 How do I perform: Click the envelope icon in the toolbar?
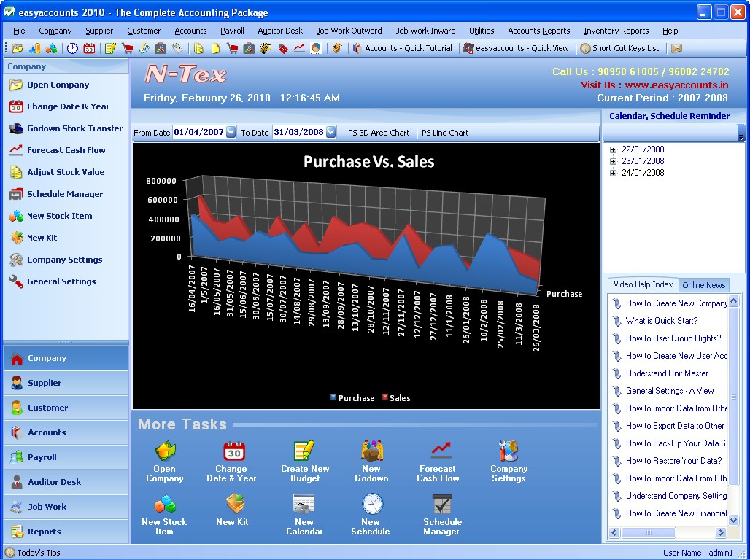tap(676, 48)
